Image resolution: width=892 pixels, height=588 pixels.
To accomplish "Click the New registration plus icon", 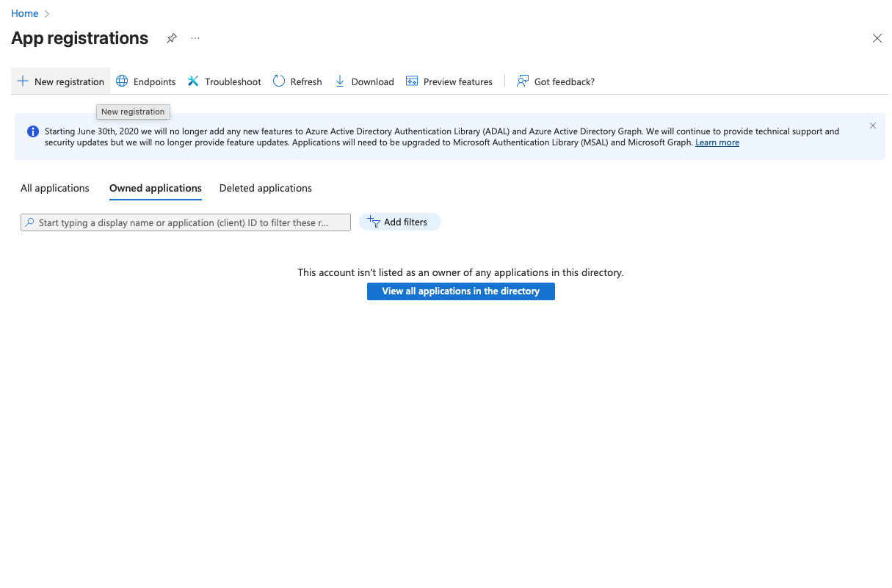I will pos(23,81).
